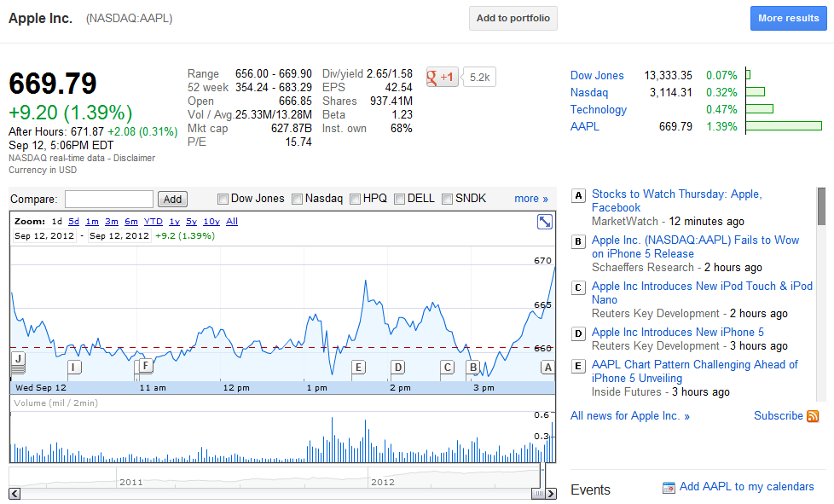Click the A badge in news list
Screen dimensions: 834x504
[578, 195]
